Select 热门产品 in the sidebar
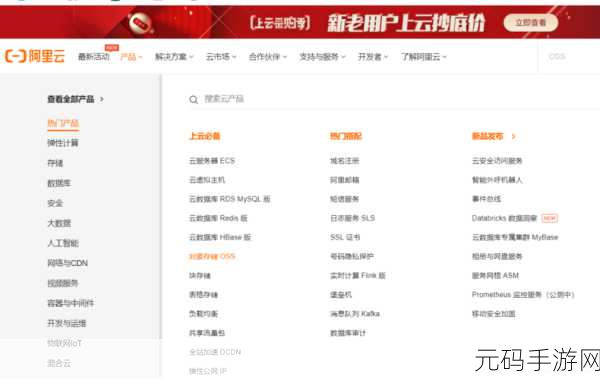The height and width of the screenshot is (379, 600). coord(63,123)
